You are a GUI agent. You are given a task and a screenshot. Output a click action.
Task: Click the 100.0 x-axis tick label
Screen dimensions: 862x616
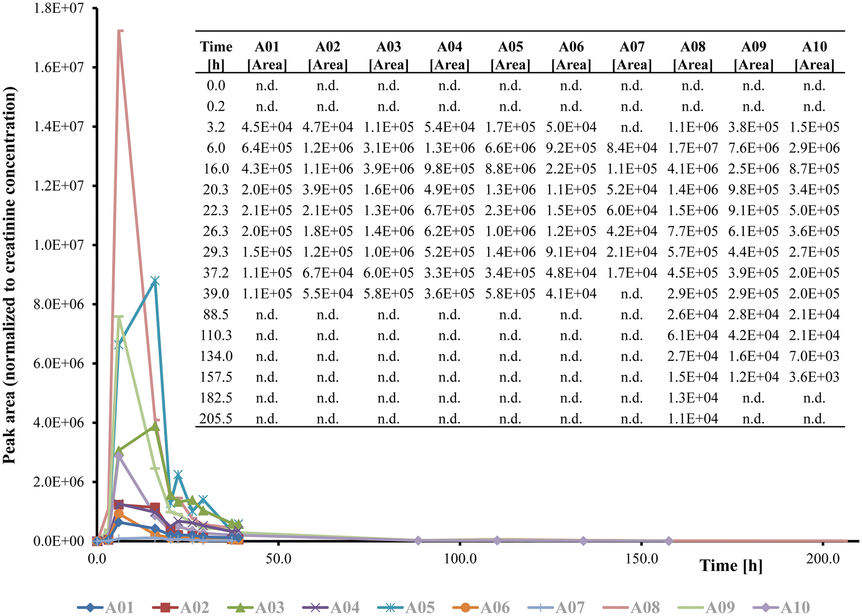[x=460, y=559]
